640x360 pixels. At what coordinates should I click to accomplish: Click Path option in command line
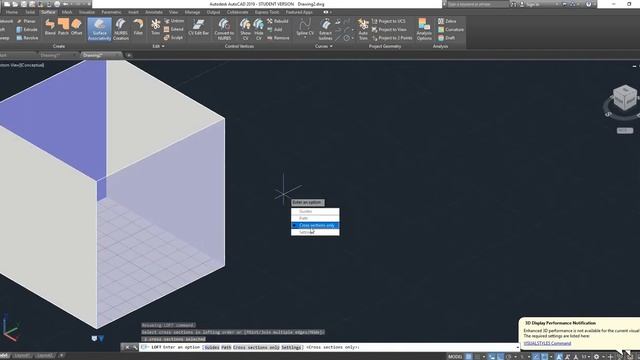click(226, 347)
